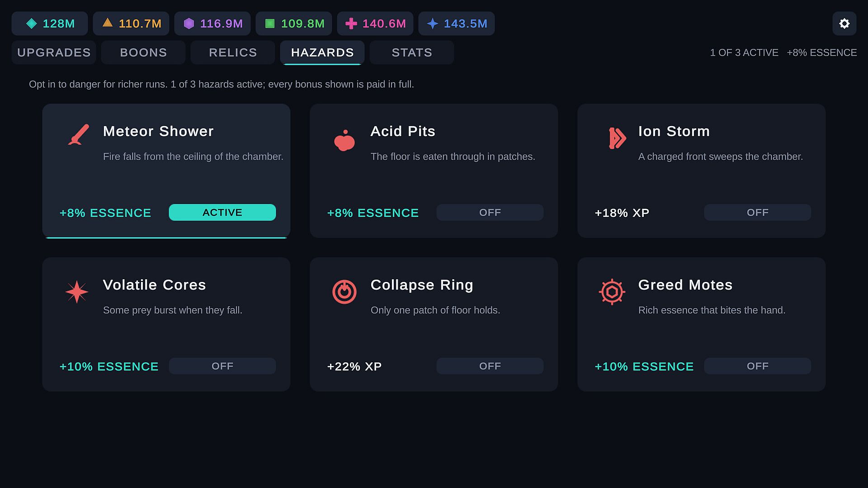Turn on the Ion Storm hazard
This screenshot has height=488, width=868.
tap(758, 212)
